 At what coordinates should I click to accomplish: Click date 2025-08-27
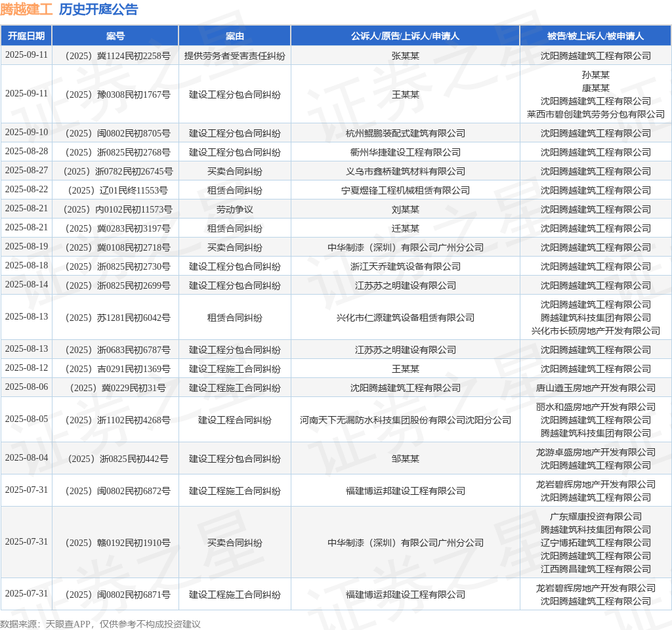[26, 170]
